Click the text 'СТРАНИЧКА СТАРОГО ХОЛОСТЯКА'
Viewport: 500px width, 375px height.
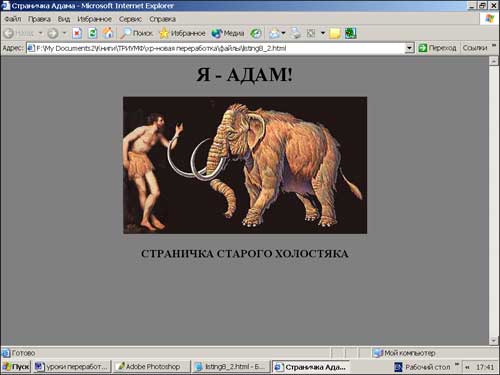pos(245,254)
